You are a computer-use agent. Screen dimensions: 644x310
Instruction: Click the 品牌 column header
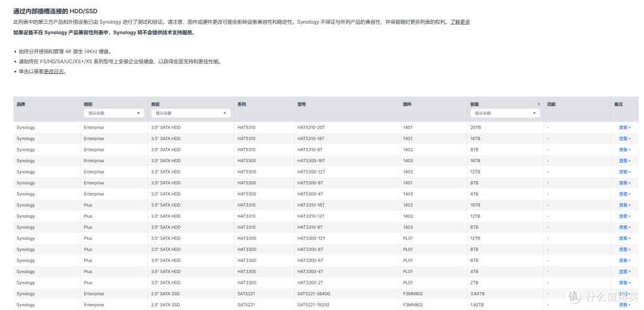point(20,104)
